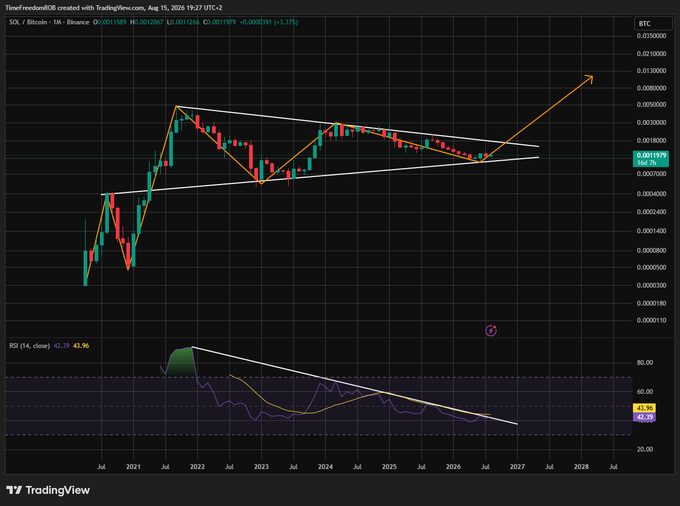The image size is (680, 506).
Task: Click the 2023 label on time axis
Action: coord(261,467)
